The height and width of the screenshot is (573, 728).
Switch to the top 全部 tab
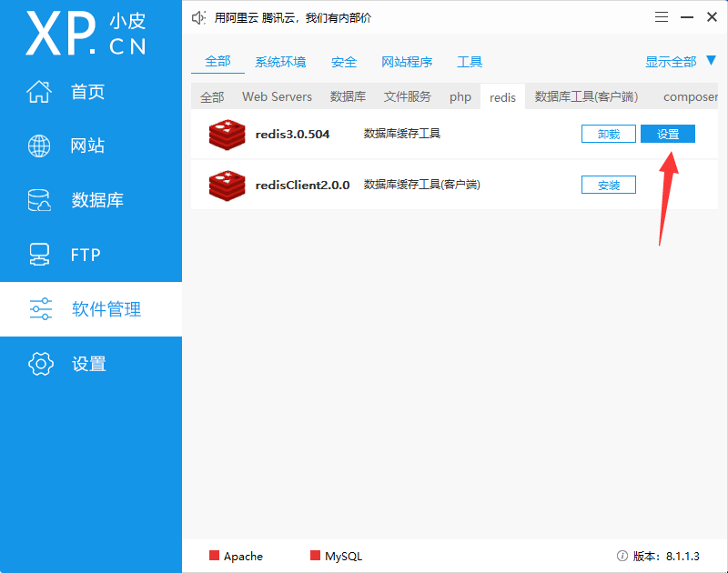pyautogui.click(x=217, y=61)
